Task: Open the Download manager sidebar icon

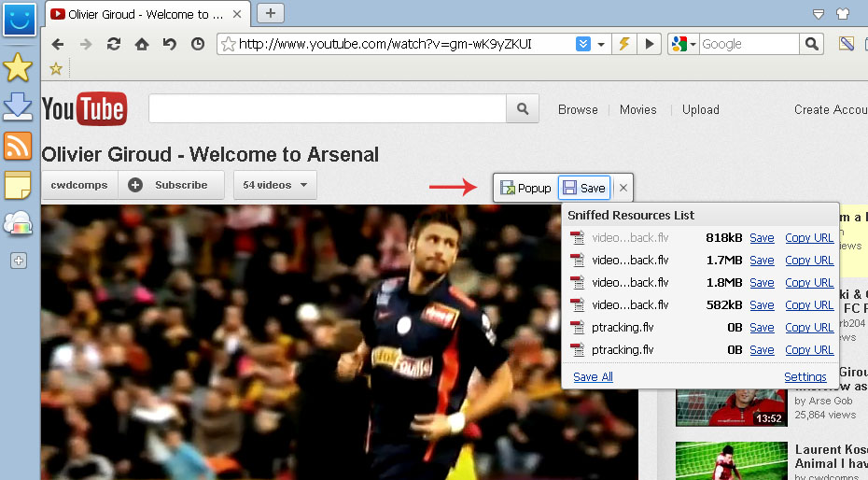Action: pyautogui.click(x=18, y=106)
